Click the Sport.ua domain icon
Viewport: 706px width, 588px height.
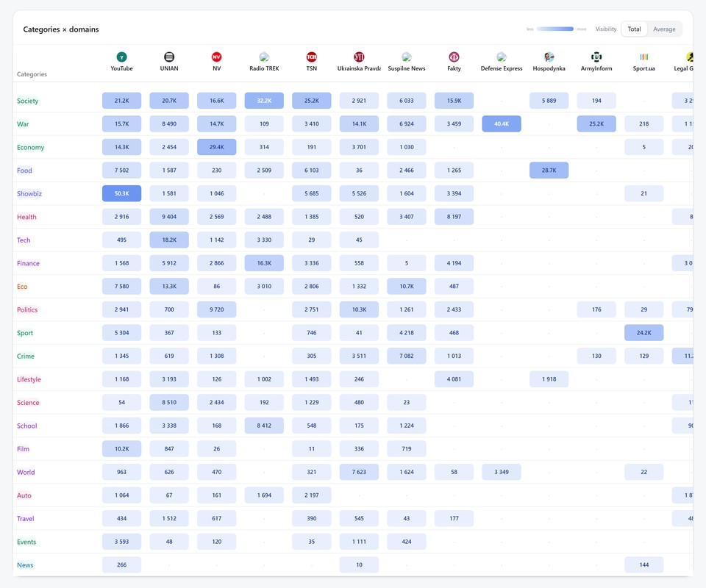[644, 57]
